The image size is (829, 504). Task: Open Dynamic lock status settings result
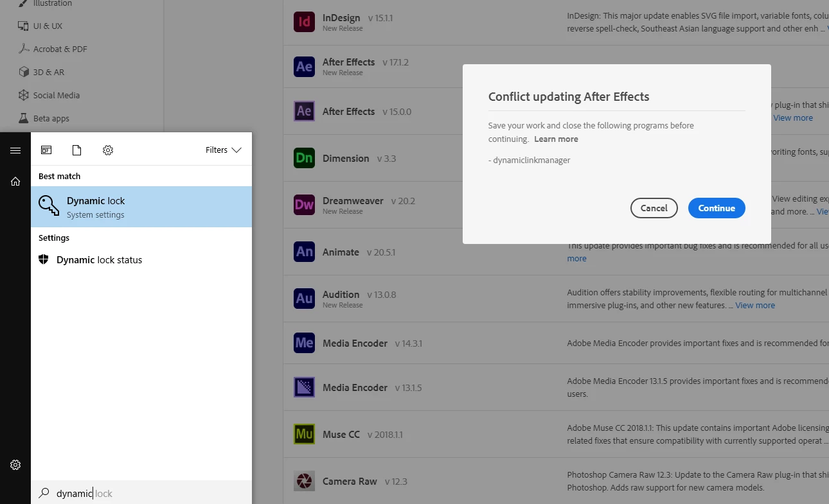pyautogui.click(x=141, y=260)
